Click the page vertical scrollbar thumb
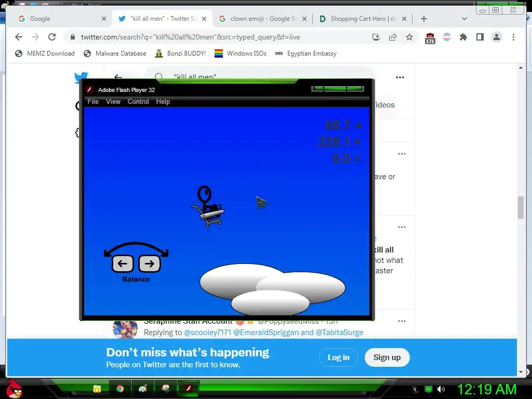Image resolution: width=532 pixels, height=399 pixels. tap(521, 208)
